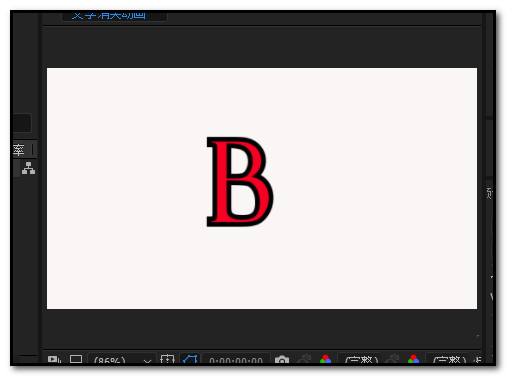This screenshot has width=507, height=377.
Task: Open the (86%) magnification dropdown
Action: [122, 359]
